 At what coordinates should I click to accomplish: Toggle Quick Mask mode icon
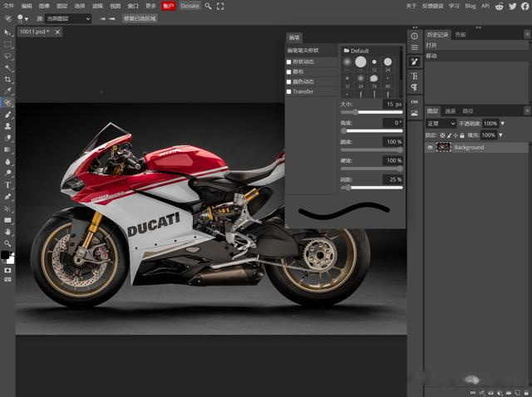coord(7,270)
